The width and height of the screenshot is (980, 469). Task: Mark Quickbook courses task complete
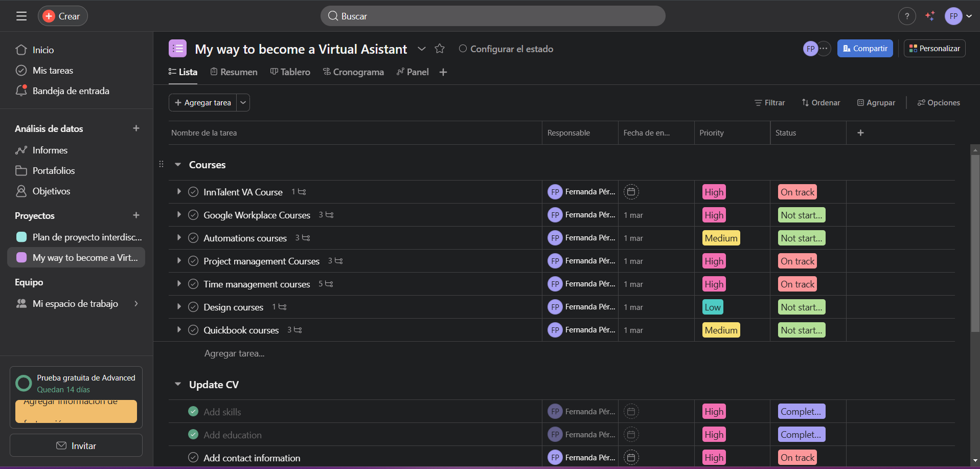pos(193,330)
